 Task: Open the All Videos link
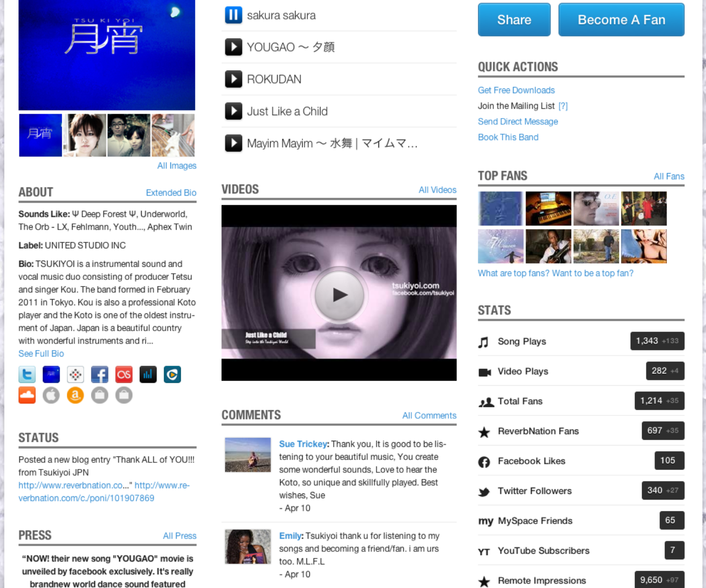437,190
